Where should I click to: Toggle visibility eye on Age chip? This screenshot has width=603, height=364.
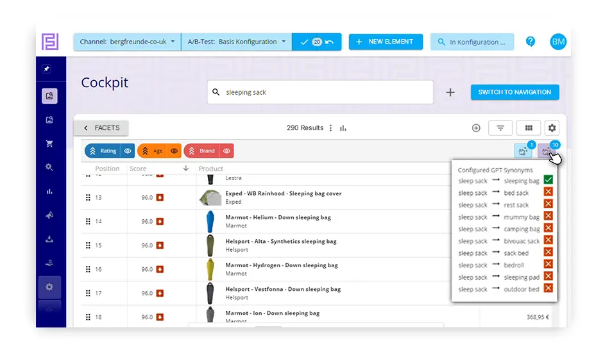(174, 151)
